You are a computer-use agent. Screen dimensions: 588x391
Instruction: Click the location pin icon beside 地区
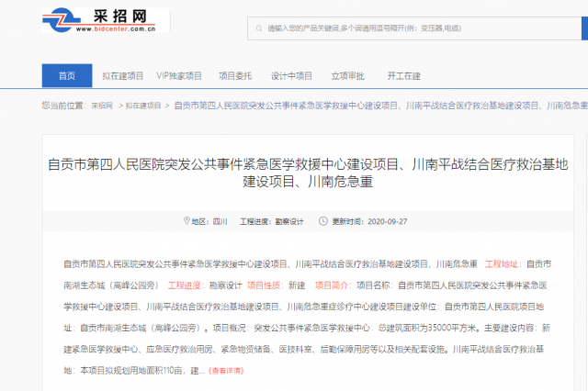(187, 222)
